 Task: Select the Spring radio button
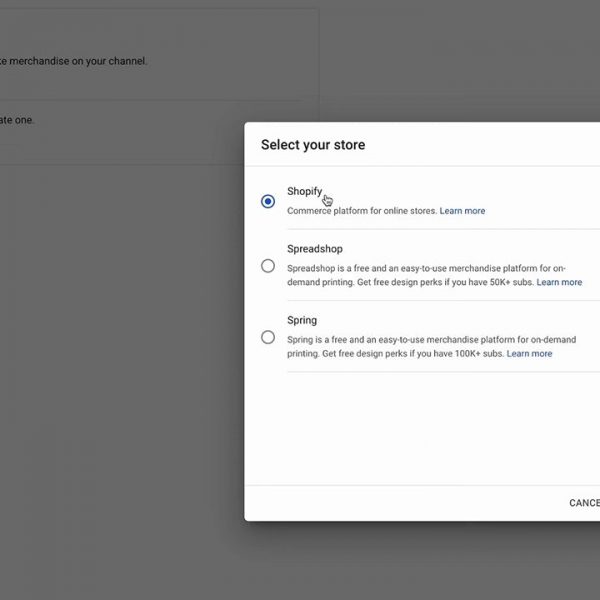268,337
